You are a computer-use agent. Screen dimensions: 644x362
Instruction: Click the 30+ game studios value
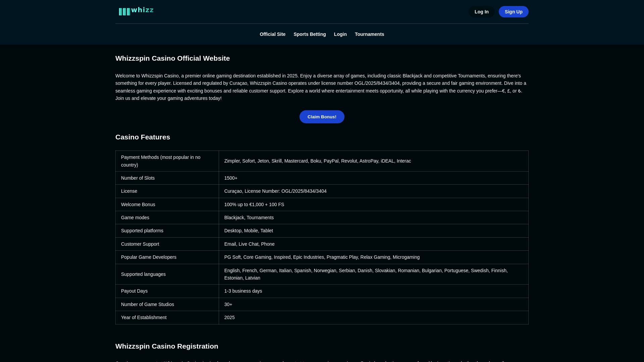pyautogui.click(x=228, y=304)
